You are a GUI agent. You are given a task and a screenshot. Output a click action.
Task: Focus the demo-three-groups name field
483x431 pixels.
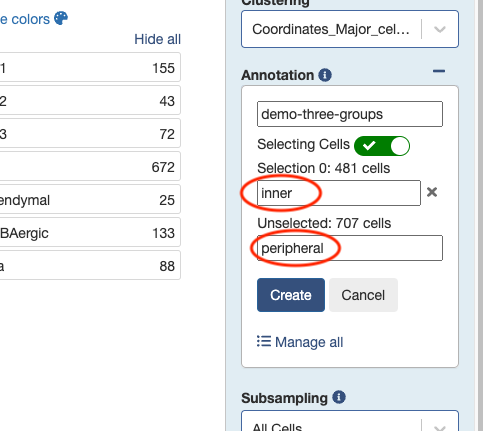350,114
